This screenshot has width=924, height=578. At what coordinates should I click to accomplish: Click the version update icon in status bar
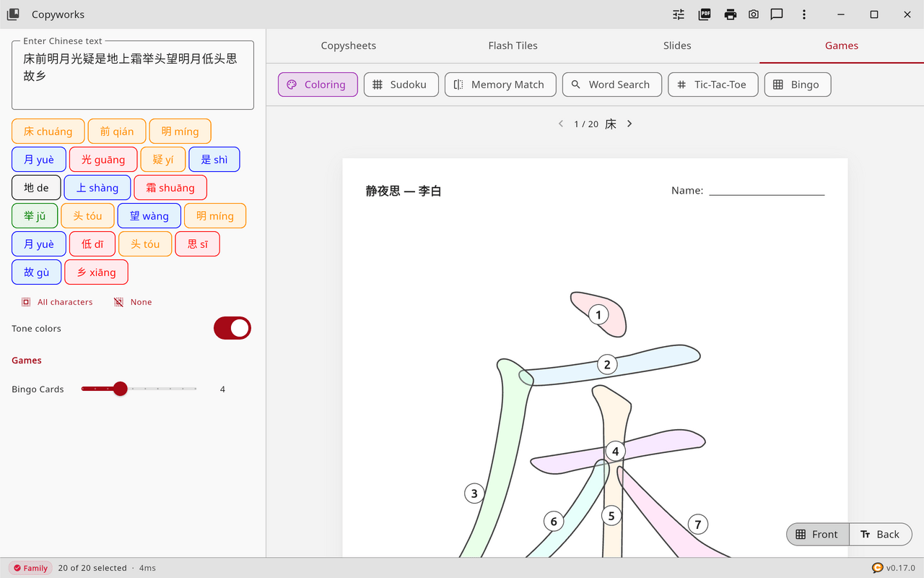coord(878,568)
